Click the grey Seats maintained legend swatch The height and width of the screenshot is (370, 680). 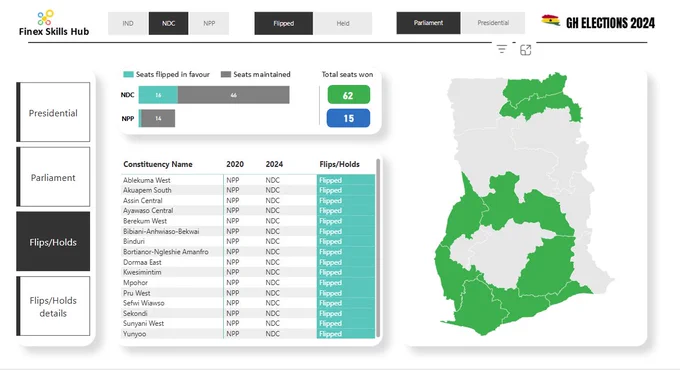[x=226, y=75]
